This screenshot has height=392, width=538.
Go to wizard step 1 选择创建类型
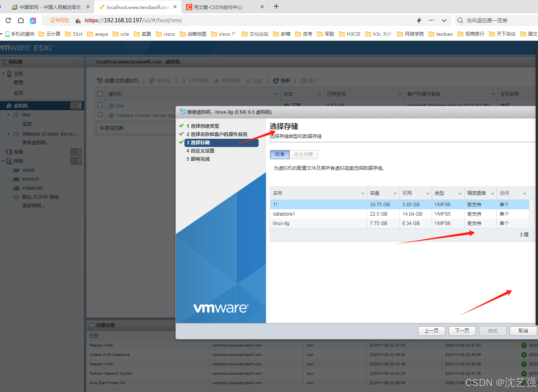click(203, 126)
